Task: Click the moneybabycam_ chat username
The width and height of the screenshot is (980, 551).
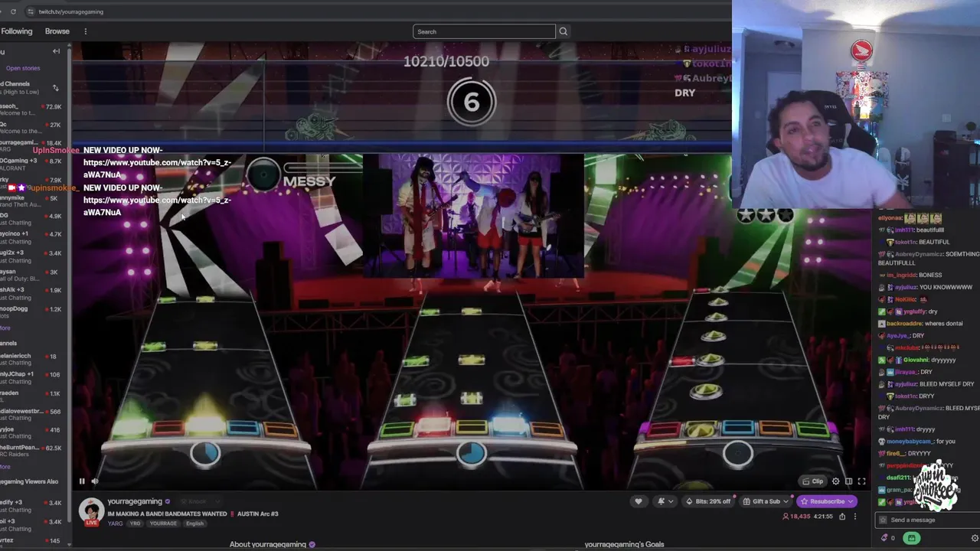Action: tap(910, 441)
